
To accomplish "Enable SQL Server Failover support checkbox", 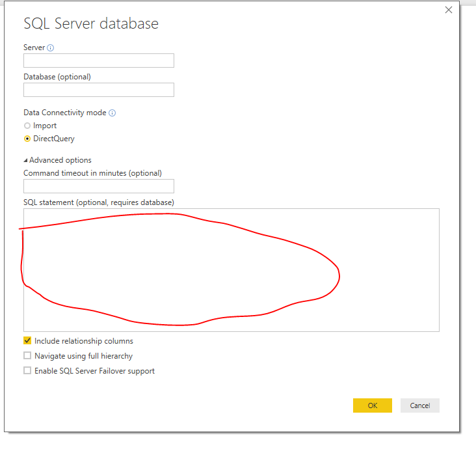I will tap(27, 370).
